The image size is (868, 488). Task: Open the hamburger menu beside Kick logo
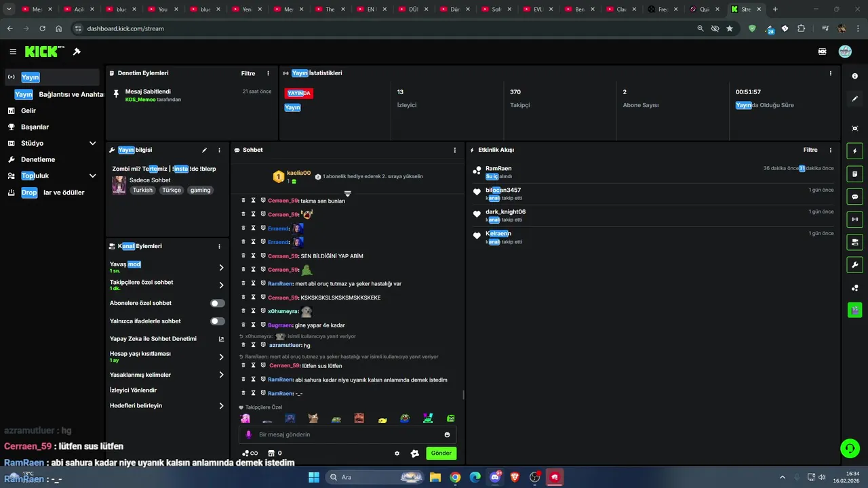(13, 52)
